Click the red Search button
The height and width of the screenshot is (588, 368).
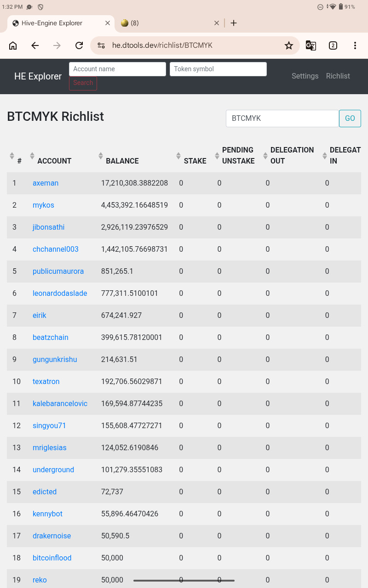pos(83,83)
